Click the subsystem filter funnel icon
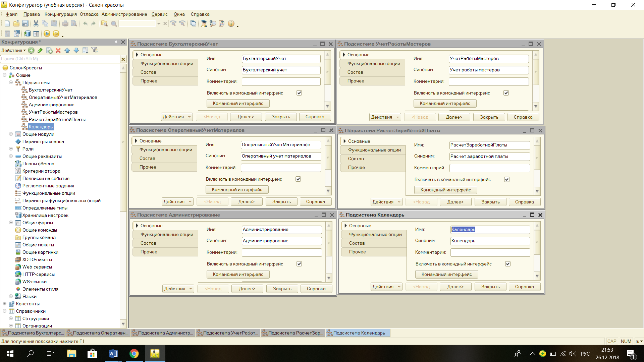Viewport: 644px width, 362px height. tap(95, 50)
